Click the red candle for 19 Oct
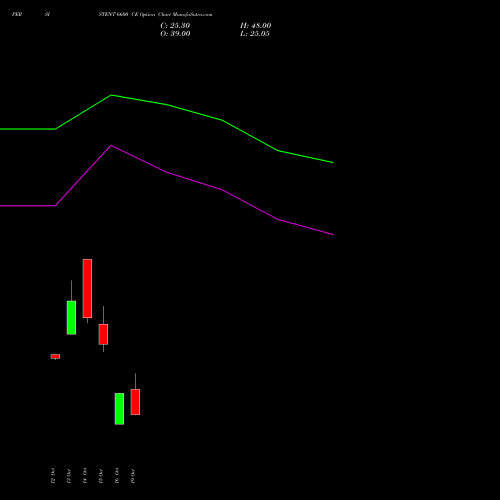This screenshot has height=500, width=500. pos(135,402)
